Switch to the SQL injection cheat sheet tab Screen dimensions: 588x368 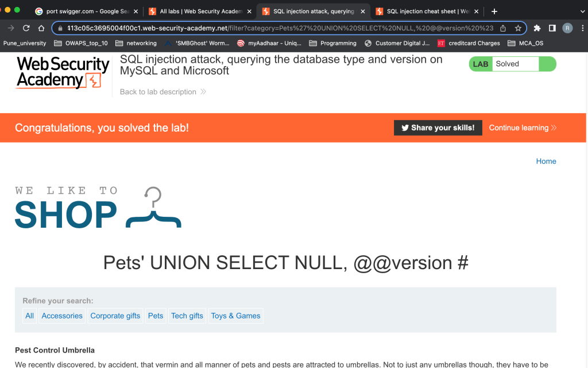point(425,11)
